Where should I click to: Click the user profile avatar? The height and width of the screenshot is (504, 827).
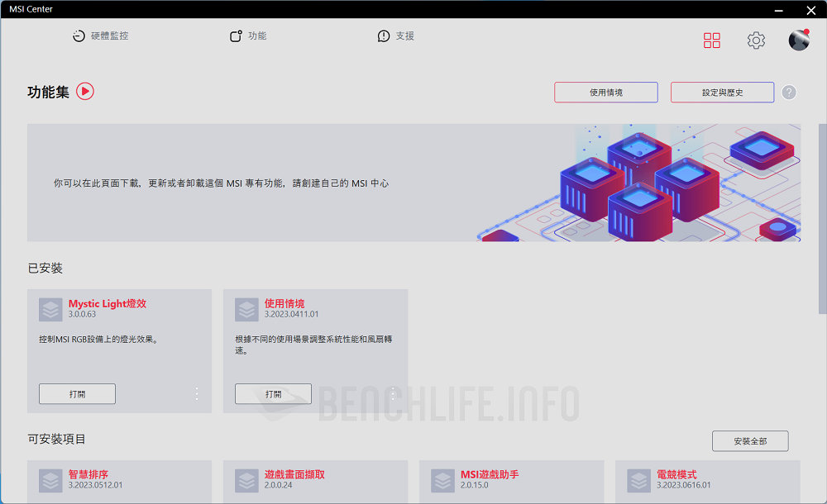point(799,40)
